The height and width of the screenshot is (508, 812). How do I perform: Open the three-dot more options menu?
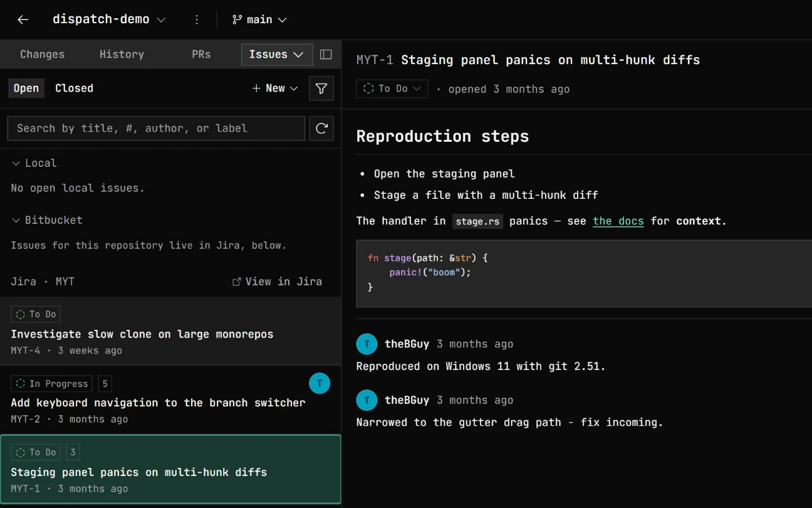point(197,19)
